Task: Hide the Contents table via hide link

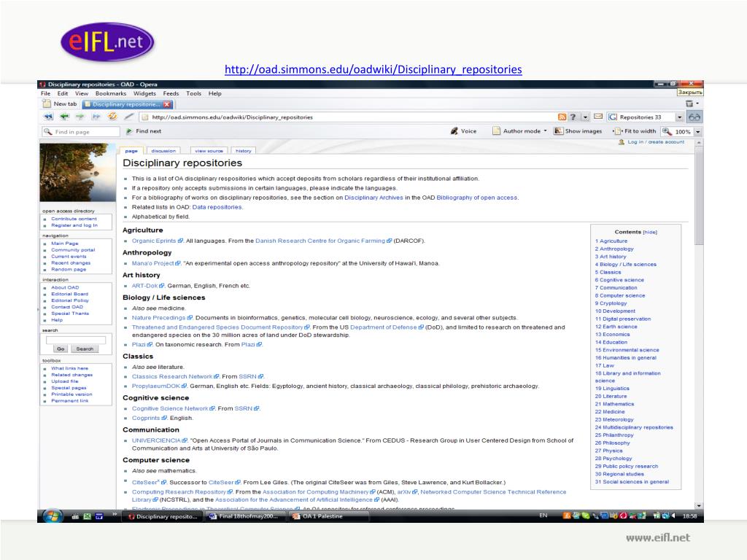Action: coord(650,233)
